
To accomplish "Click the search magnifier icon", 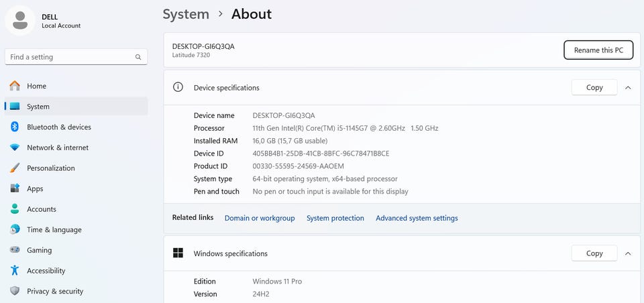I will coord(138,57).
